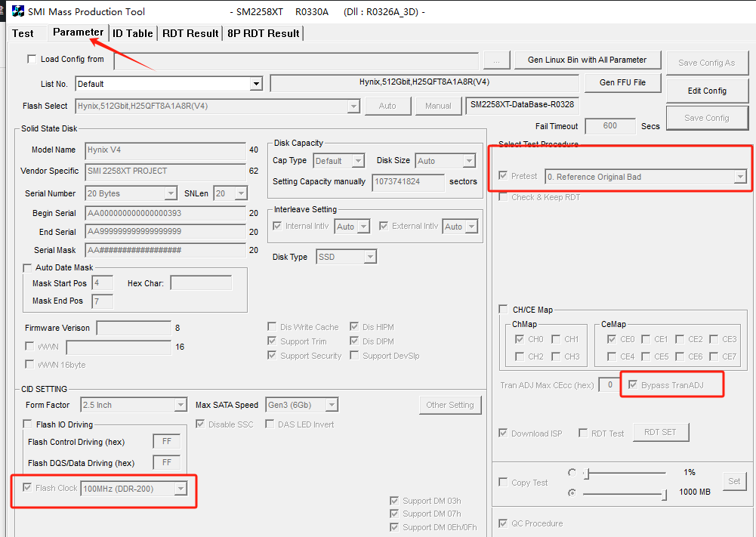Click the RDT SET button
756x537 pixels.
click(x=660, y=433)
